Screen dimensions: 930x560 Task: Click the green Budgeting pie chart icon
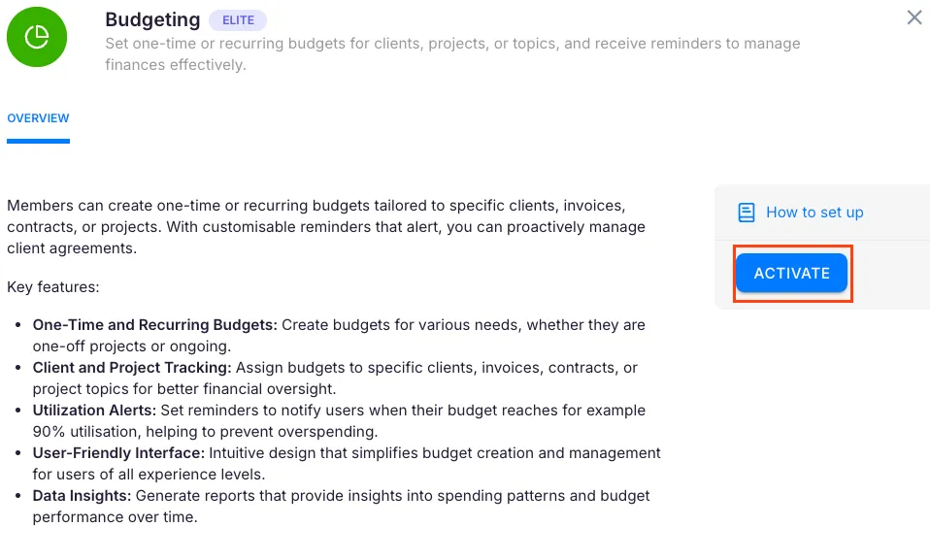[37, 37]
